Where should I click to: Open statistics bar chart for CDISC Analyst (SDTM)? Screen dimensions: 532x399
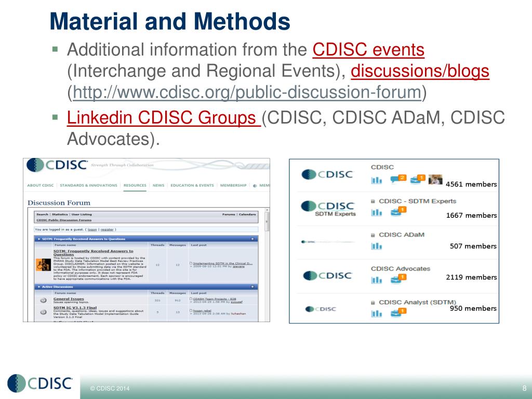376,313
